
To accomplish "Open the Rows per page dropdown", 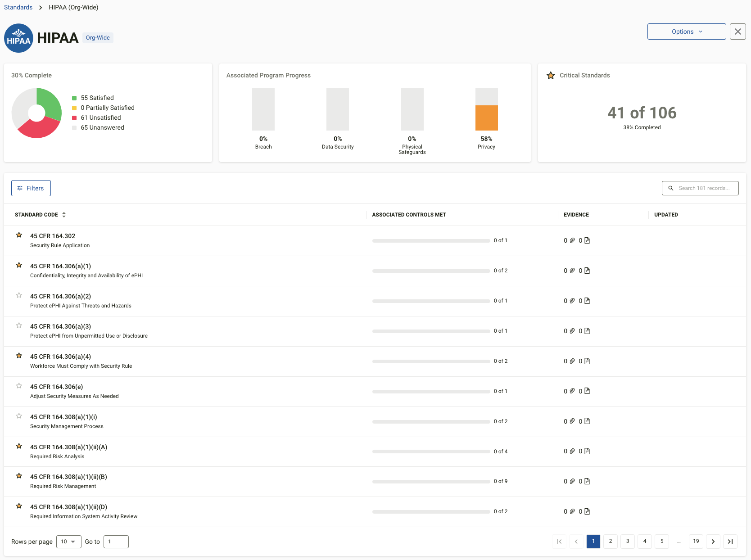I will pos(68,542).
